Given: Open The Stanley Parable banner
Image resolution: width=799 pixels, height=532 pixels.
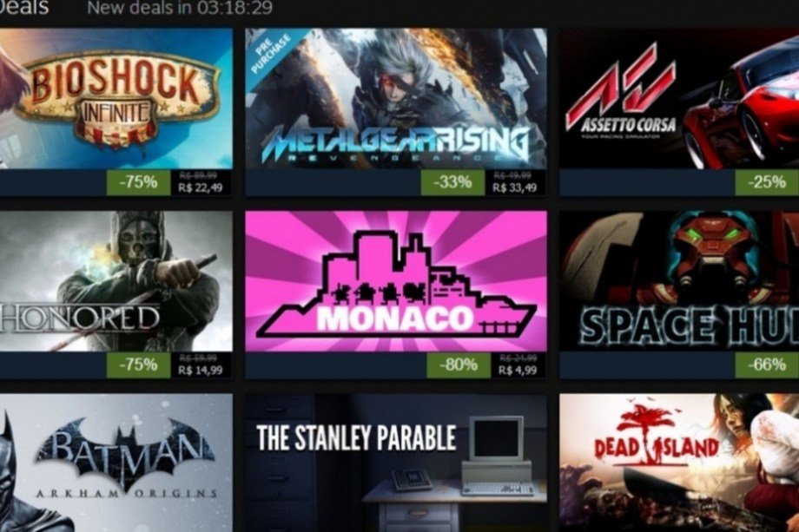Looking at the screenshot, I should [396, 463].
